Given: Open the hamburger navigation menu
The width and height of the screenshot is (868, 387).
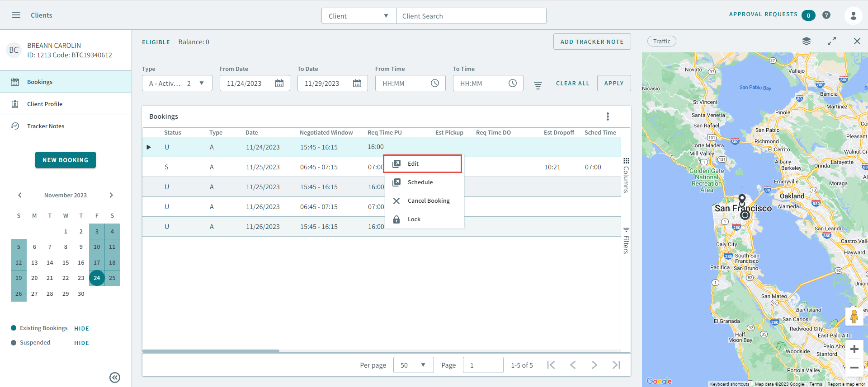Looking at the screenshot, I should tap(16, 15).
